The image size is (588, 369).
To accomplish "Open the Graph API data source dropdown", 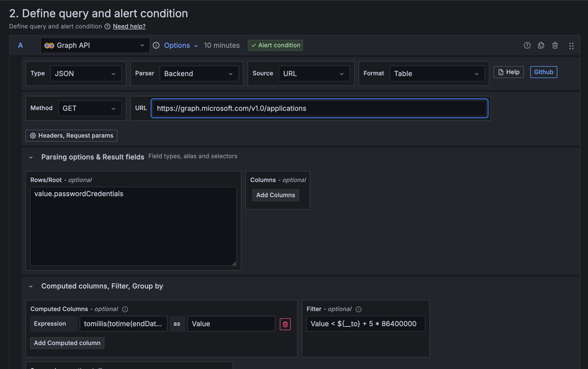I will click(94, 45).
